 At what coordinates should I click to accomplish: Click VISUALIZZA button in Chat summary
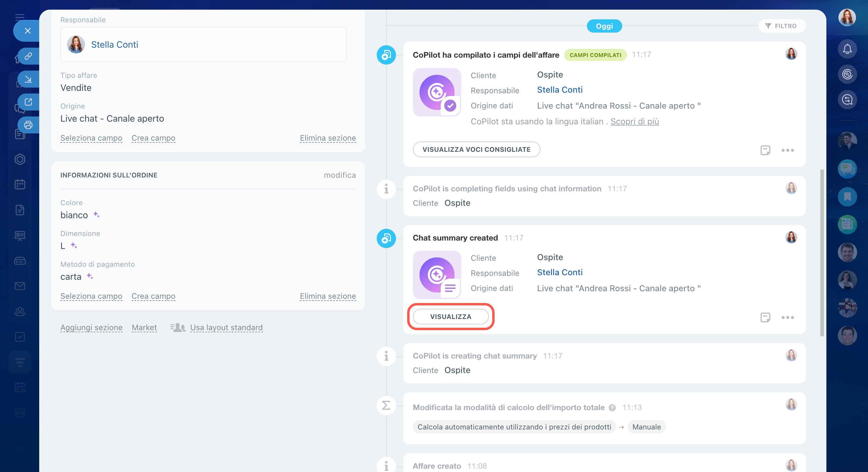(x=451, y=317)
